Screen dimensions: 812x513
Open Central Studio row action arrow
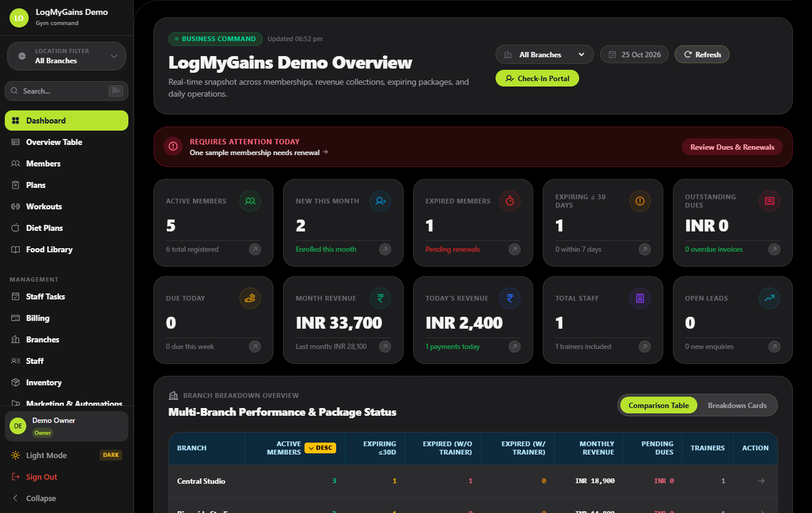pos(761,481)
